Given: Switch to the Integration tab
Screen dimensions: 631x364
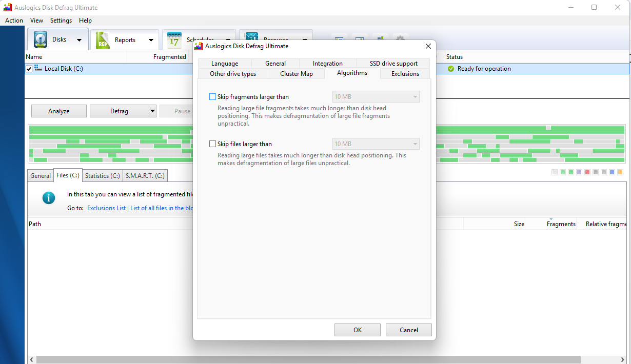Looking at the screenshot, I should pos(328,64).
